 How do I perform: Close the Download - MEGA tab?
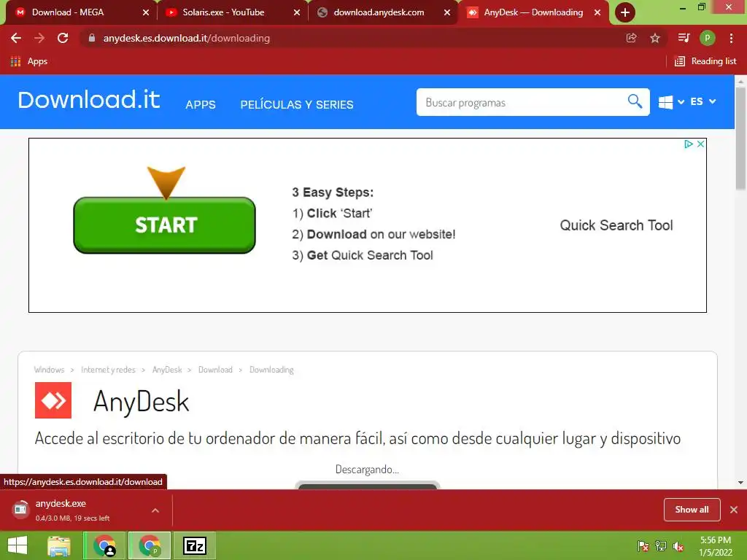pos(146,12)
